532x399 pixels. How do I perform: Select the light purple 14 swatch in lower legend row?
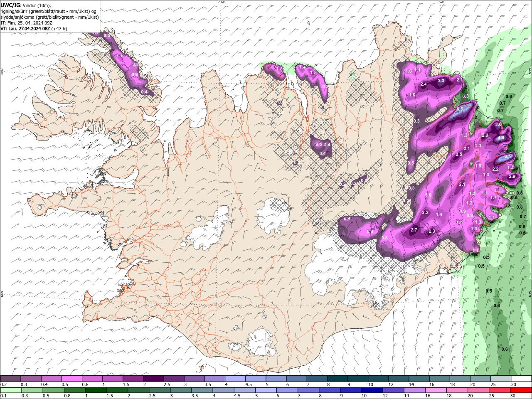pyautogui.click(x=414, y=390)
